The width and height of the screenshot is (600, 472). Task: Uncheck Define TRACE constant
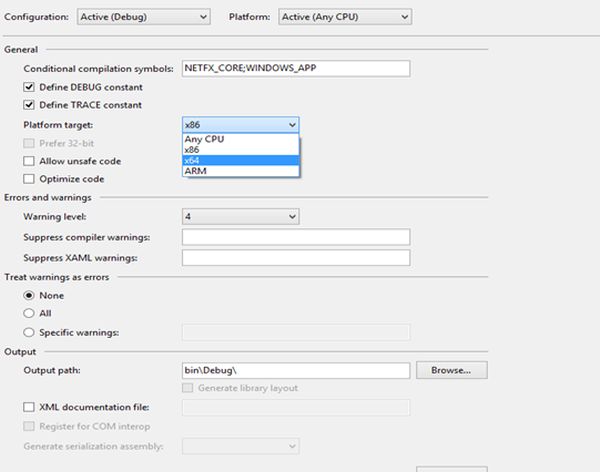click(29, 105)
